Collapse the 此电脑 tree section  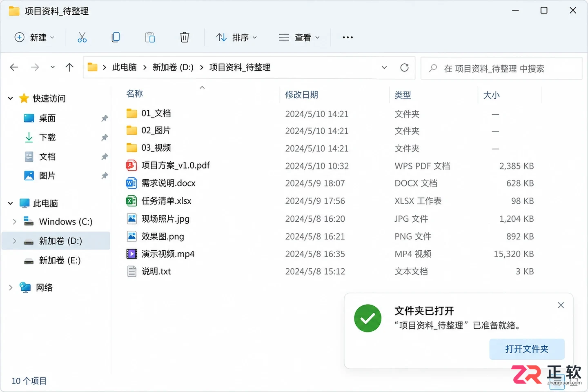(11, 203)
